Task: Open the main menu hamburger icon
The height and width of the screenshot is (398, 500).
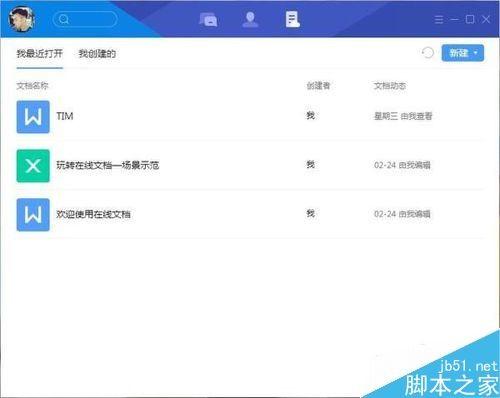Action: 439,20
